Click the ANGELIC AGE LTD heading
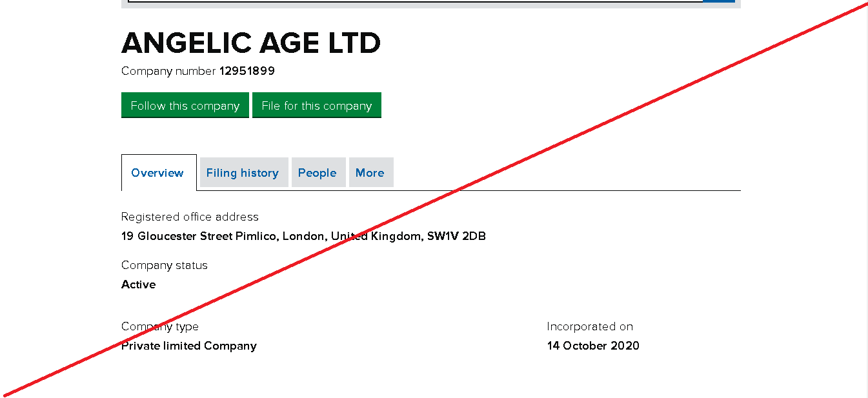The height and width of the screenshot is (398, 868). [x=251, y=43]
